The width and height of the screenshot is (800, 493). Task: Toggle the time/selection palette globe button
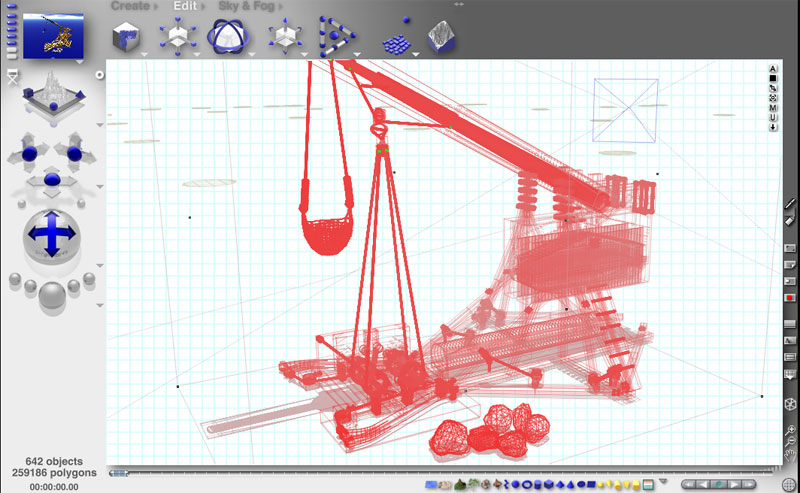coord(789,485)
